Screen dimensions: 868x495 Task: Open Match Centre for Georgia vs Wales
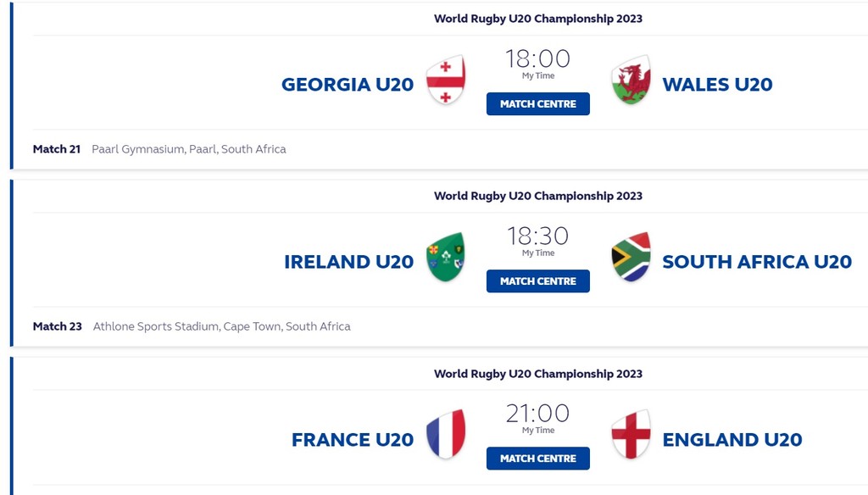[537, 104]
